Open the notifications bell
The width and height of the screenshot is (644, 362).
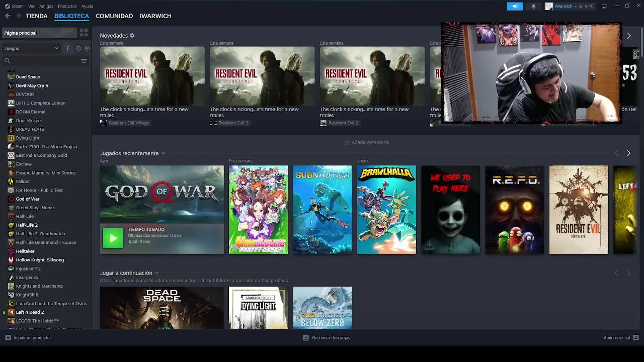pos(533,6)
